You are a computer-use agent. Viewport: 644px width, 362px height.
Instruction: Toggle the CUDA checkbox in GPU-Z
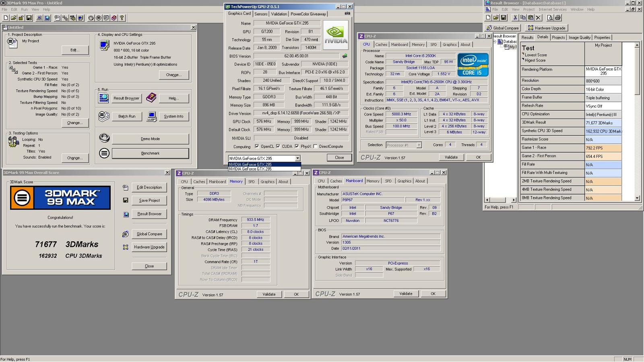click(278, 147)
